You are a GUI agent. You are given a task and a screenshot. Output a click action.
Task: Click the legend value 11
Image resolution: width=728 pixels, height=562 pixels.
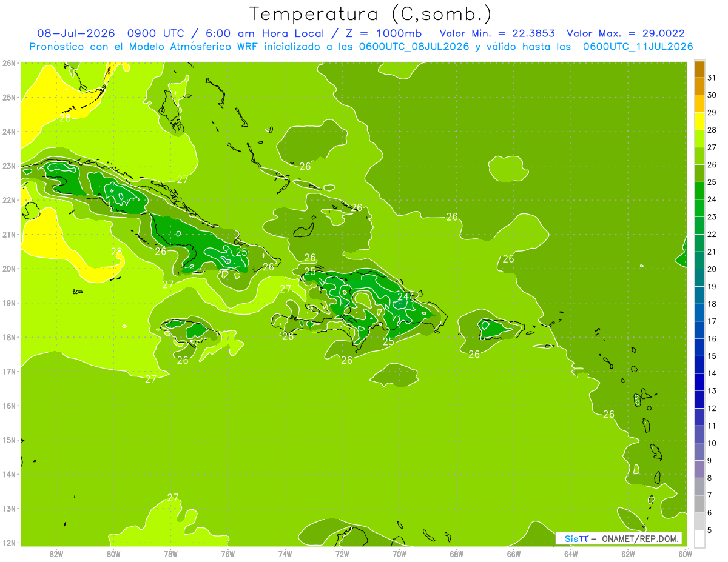pos(712,426)
